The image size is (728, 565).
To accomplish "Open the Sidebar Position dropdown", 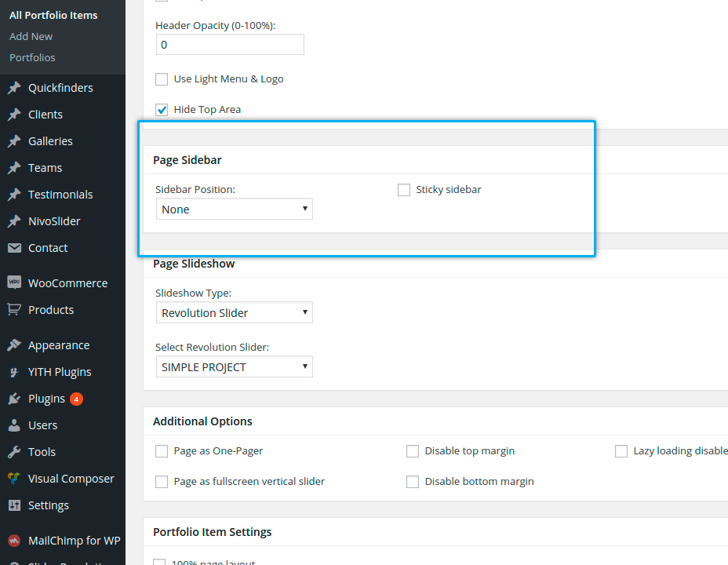I will point(234,210).
